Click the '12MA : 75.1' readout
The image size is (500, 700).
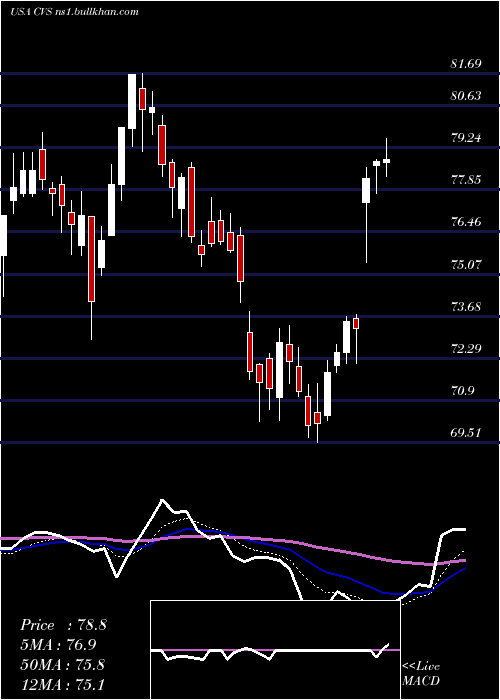click(63, 684)
